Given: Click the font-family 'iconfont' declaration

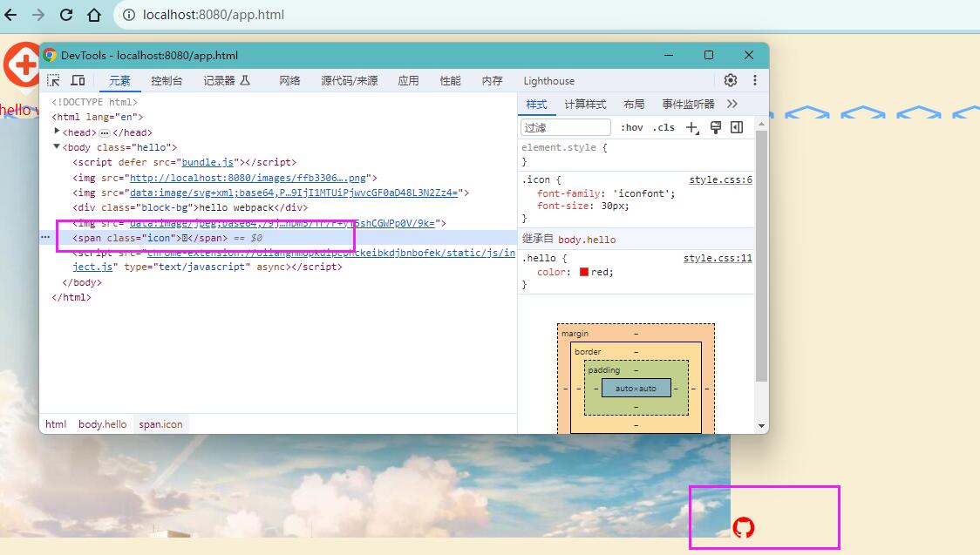Looking at the screenshot, I should (x=606, y=193).
